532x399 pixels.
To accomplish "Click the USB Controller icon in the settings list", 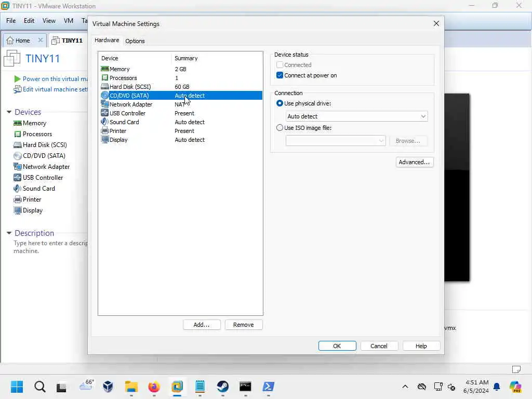I will pyautogui.click(x=105, y=113).
